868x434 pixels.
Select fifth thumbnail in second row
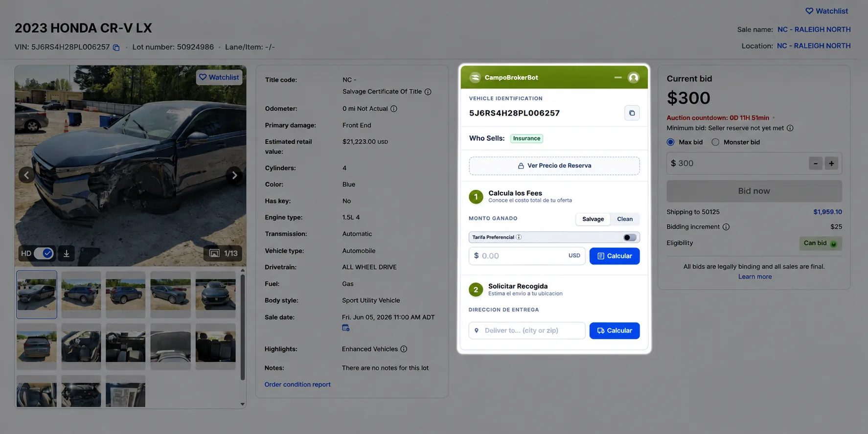click(x=215, y=346)
